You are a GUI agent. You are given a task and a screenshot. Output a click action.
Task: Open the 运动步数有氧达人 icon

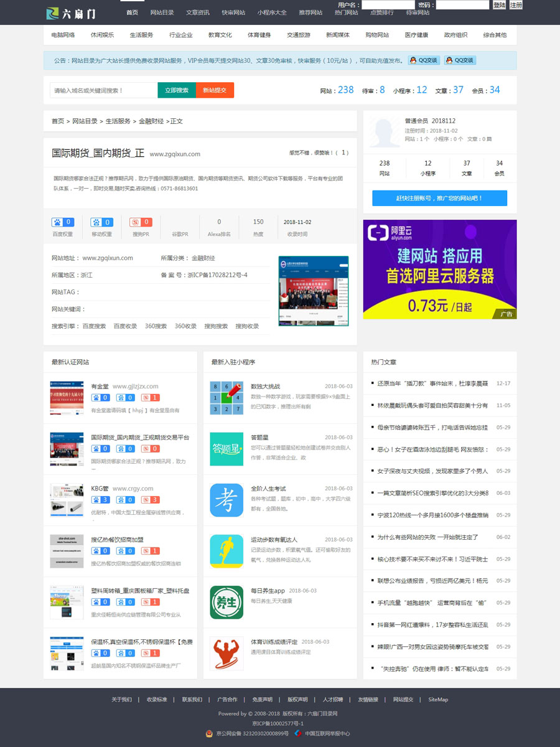(226, 551)
